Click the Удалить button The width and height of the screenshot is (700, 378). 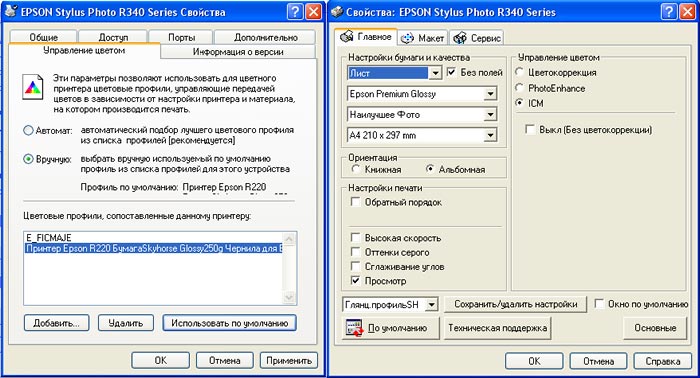coord(126,323)
